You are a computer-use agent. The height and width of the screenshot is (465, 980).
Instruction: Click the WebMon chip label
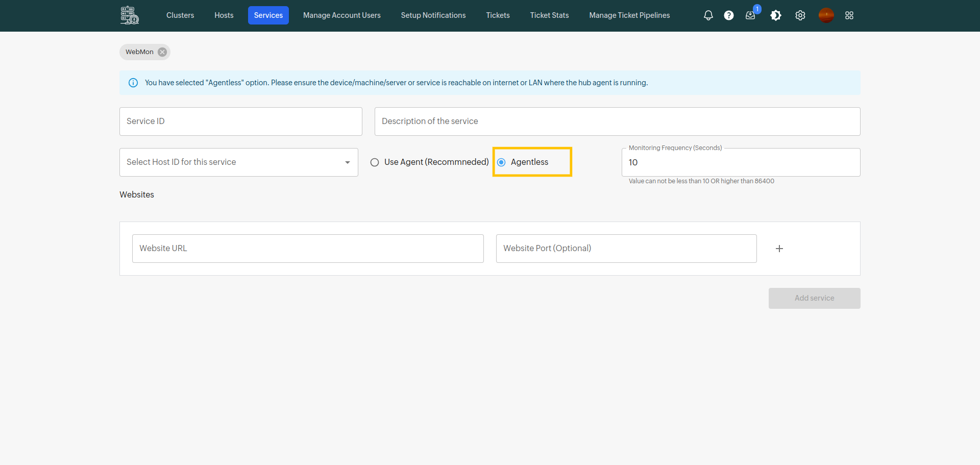pyautogui.click(x=139, y=52)
